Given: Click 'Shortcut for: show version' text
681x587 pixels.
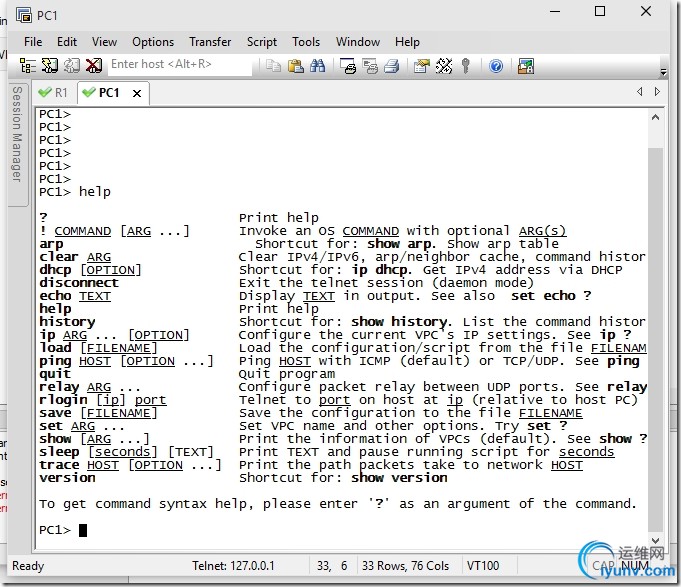Looking at the screenshot, I should pyautogui.click(x=343, y=478).
